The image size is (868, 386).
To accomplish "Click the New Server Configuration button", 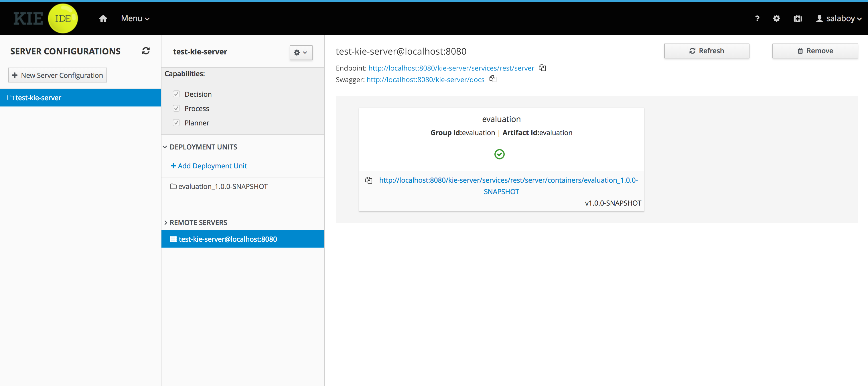I will tap(58, 75).
